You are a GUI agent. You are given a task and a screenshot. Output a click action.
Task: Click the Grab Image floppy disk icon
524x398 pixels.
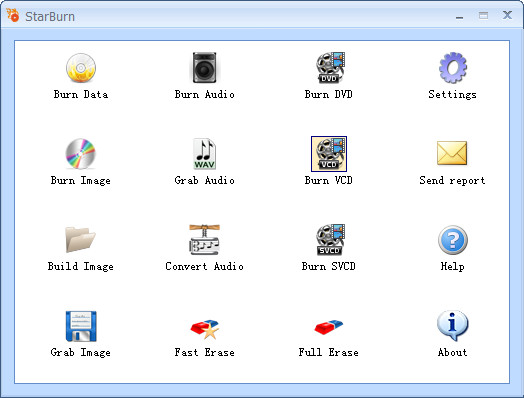(81, 326)
